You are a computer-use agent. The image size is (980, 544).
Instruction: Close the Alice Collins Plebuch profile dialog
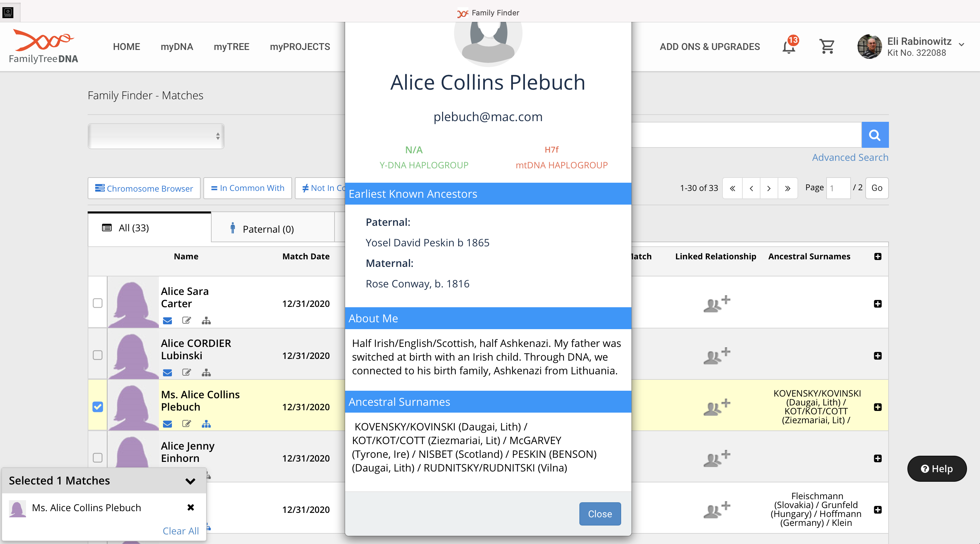[x=600, y=514]
